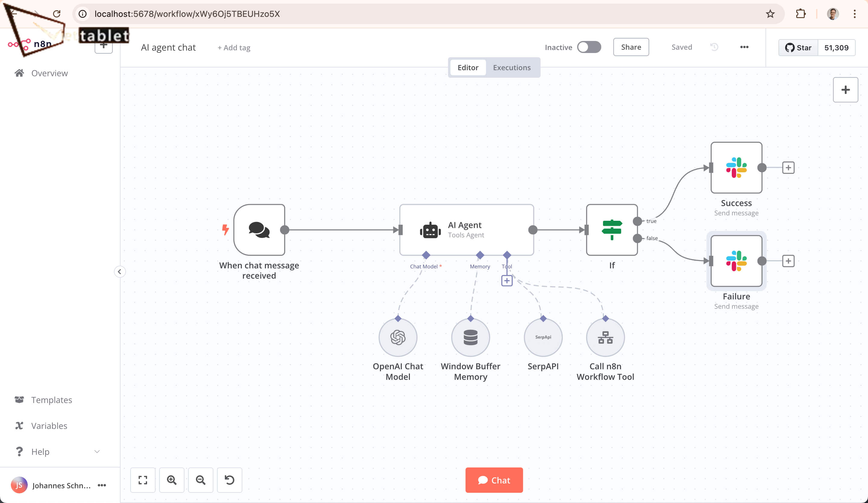
Task: Open Templates from the sidebar
Action: click(x=51, y=400)
